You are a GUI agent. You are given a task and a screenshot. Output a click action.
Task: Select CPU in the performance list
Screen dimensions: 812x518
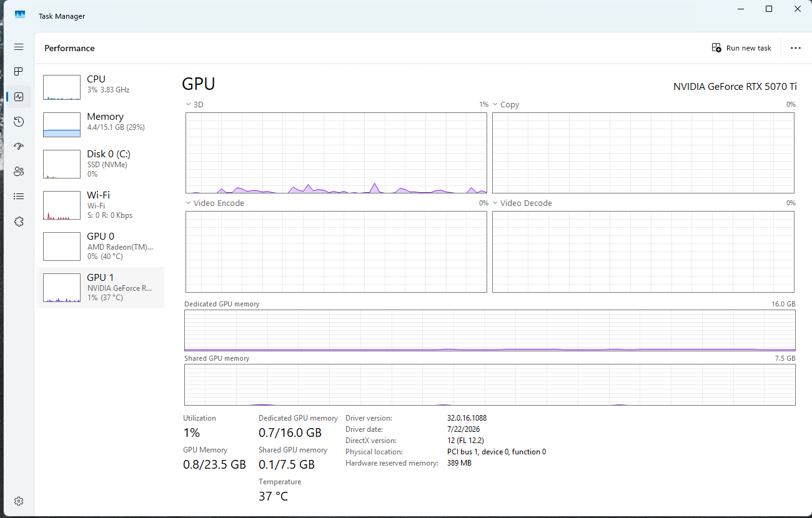(101, 87)
